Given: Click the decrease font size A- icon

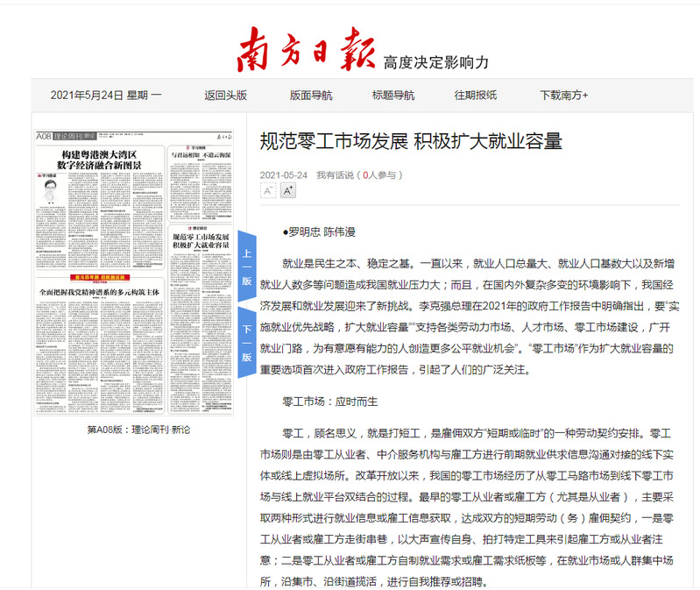Looking at the screenshot, I should point(268,191).
